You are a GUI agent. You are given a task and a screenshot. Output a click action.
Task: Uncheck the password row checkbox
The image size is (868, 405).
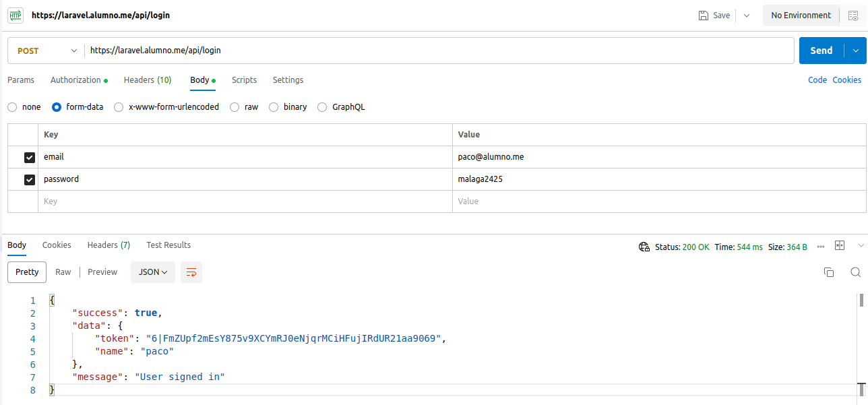pyautogui.click(x=30, y=180)
